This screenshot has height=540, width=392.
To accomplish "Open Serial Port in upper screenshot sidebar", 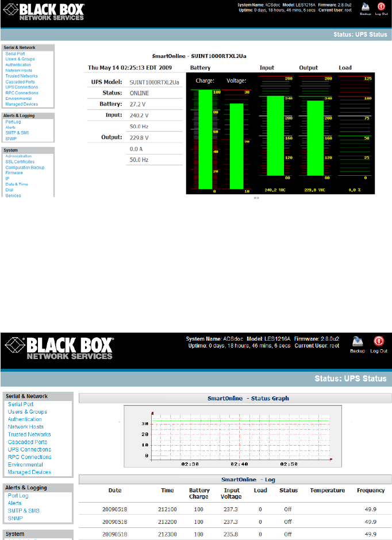I will [15, 54].
